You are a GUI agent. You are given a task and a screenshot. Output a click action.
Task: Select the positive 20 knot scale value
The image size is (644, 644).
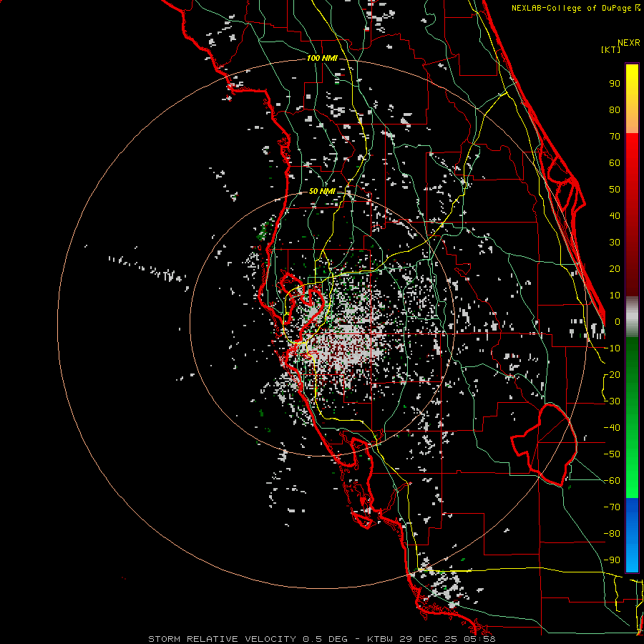tap(615, 269)
